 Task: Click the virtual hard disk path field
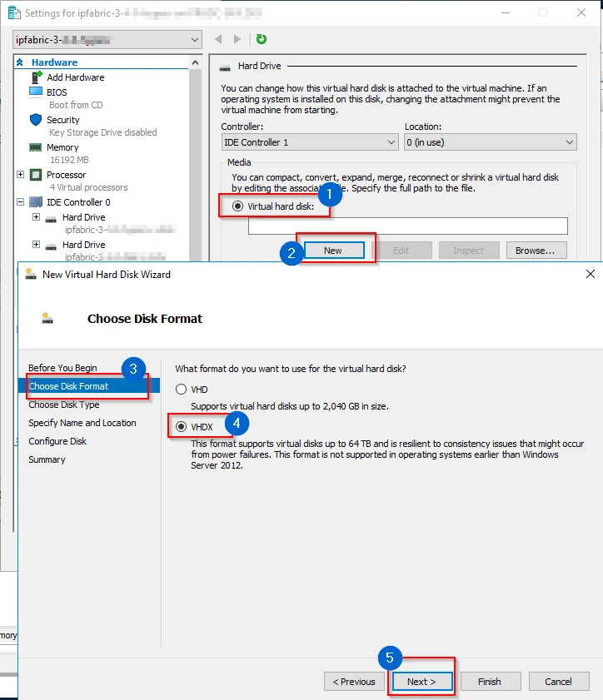coord(407,226)
